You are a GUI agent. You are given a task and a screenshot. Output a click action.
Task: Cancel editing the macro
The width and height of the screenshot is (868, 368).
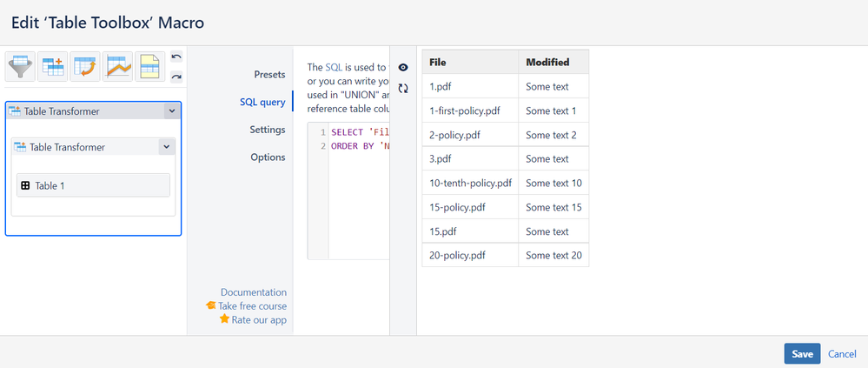tap(842, 354)
